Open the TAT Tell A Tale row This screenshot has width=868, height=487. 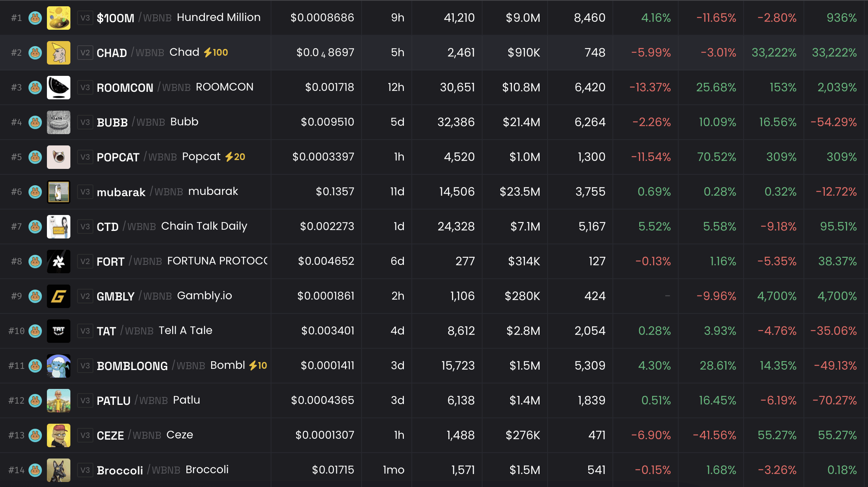click(x=434, y=331)
